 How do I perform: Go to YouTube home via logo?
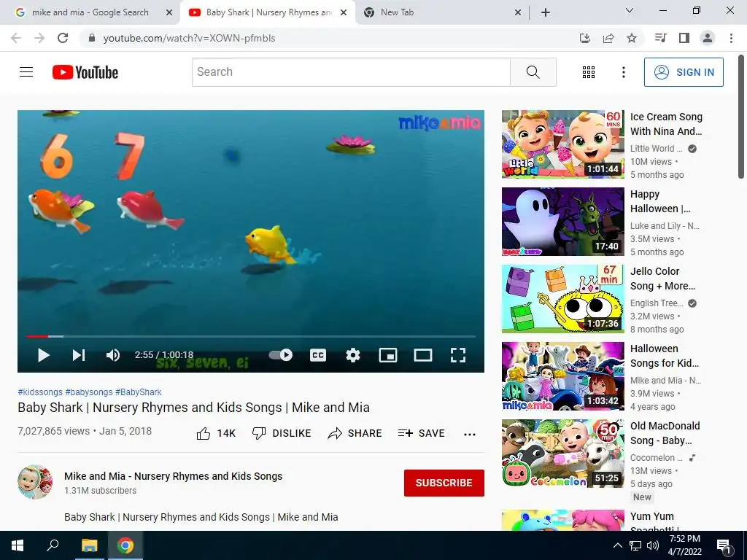[x=85, y=72]
